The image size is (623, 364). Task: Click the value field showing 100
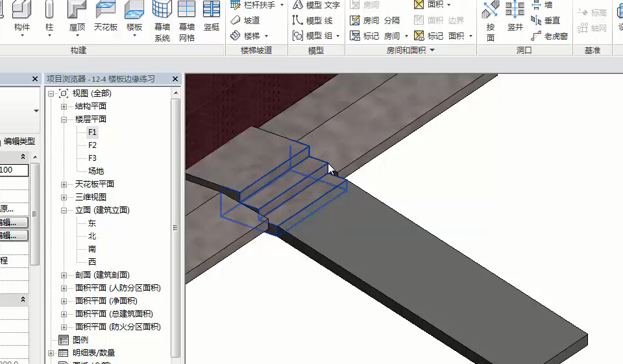click(x=14, y=170)
